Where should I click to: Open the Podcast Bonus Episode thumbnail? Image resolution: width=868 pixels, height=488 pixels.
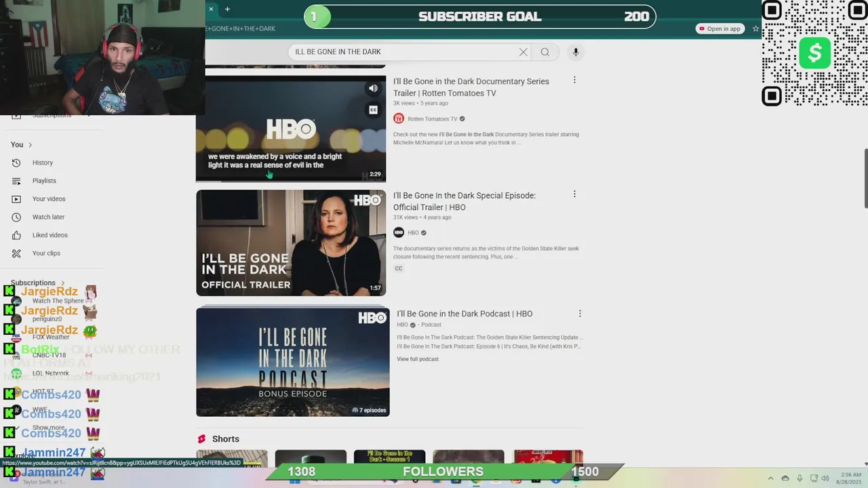point(293,363)
